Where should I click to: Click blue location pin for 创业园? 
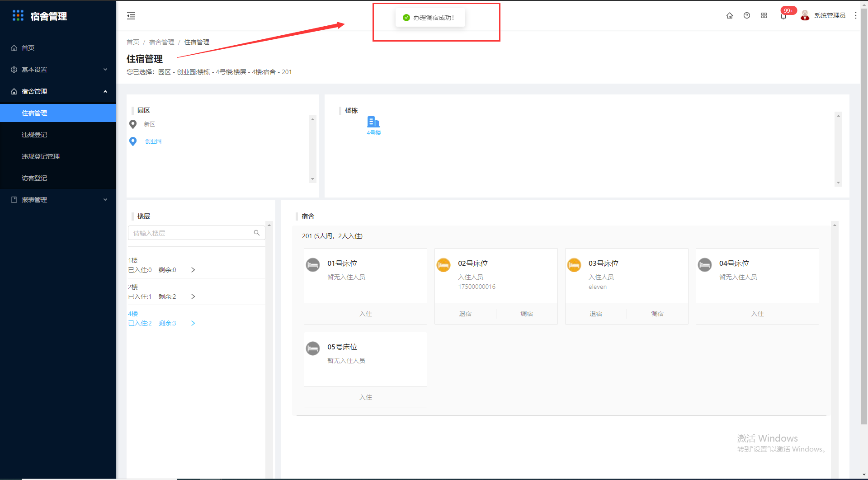point(133,141)
